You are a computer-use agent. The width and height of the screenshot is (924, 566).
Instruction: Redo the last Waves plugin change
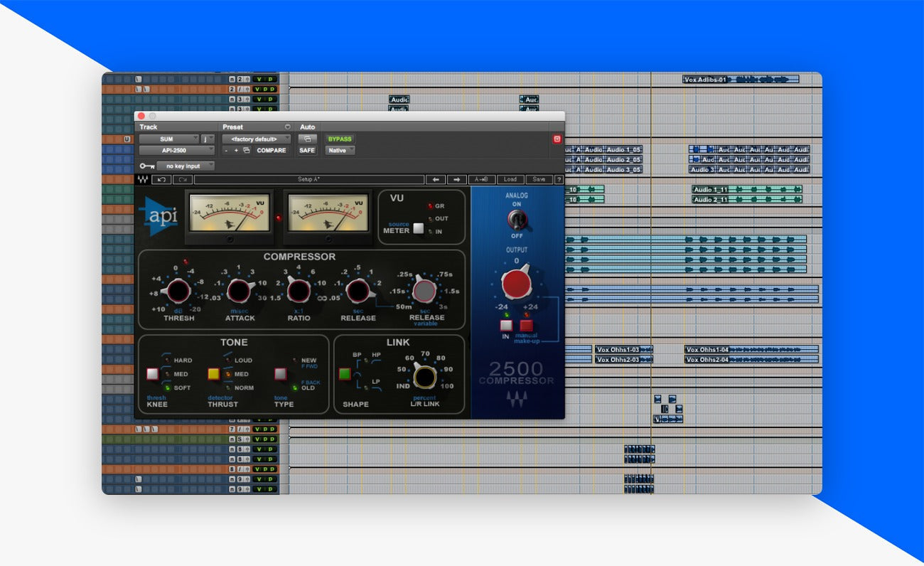pos(183,180)
